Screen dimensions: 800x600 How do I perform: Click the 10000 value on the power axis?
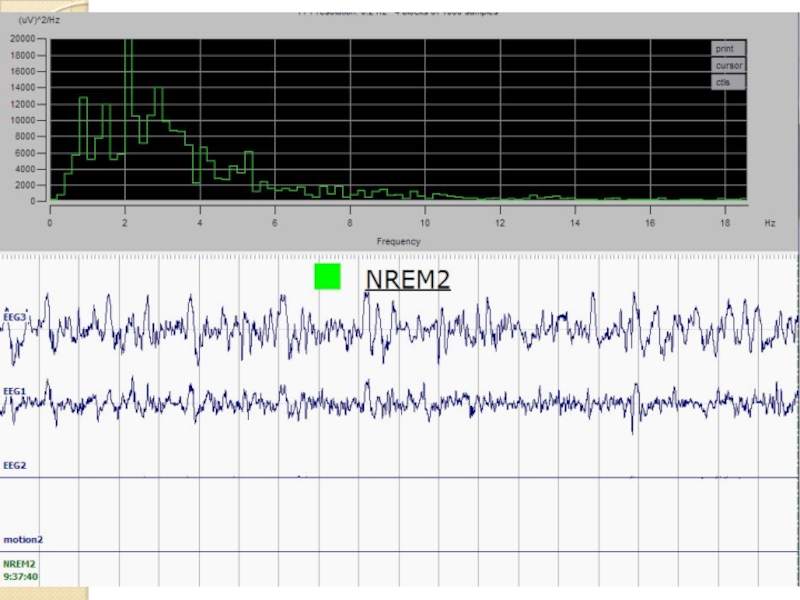click(22, 120)
